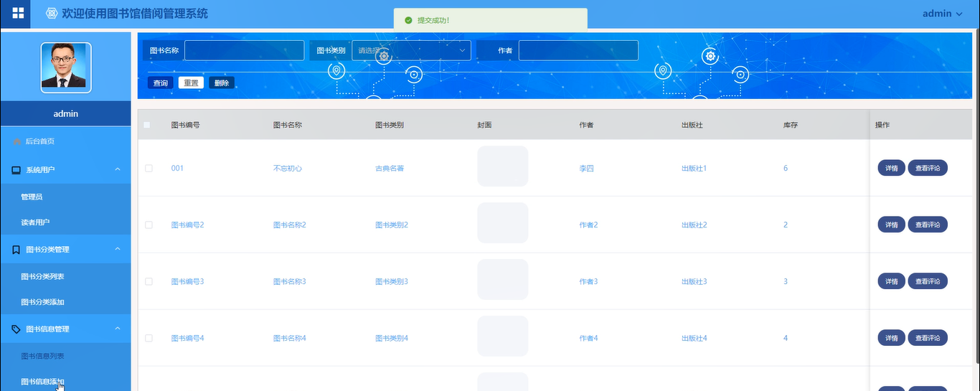The height and width of the screenshot is (391, 980).
Task: Click 详情 button for 图书名称2 row
Action: (891, 225)
